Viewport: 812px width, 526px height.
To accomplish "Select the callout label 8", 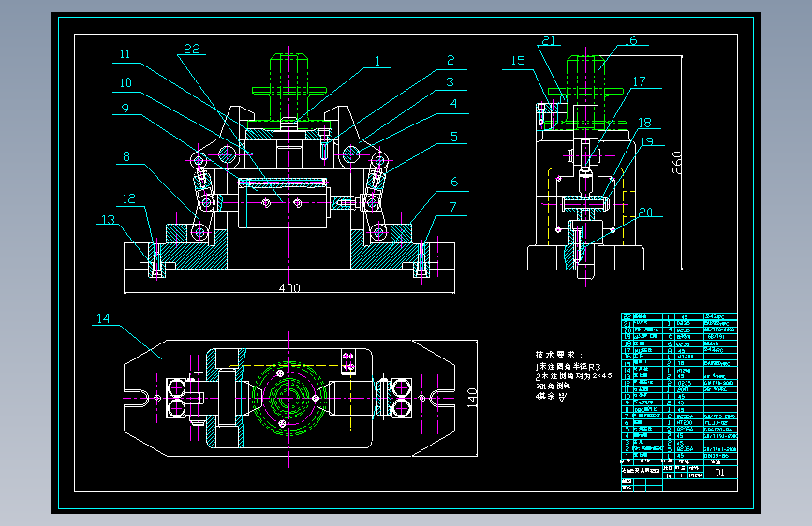I will click(126, 156).
